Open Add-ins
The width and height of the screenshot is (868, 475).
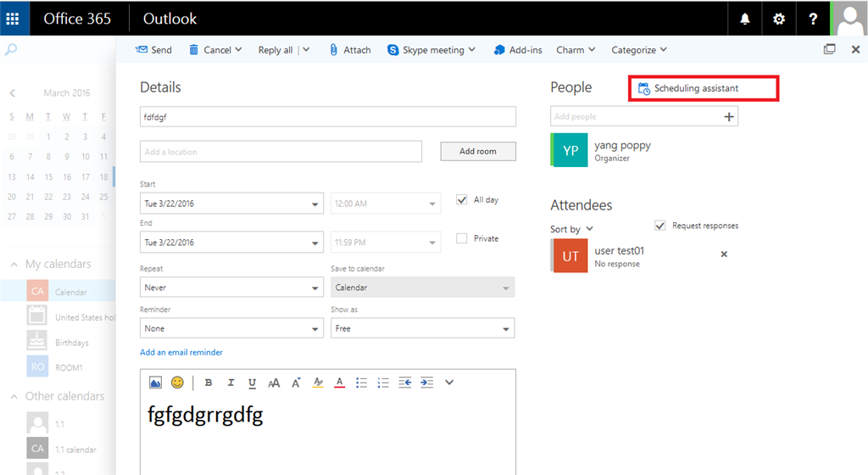[518, 50]
